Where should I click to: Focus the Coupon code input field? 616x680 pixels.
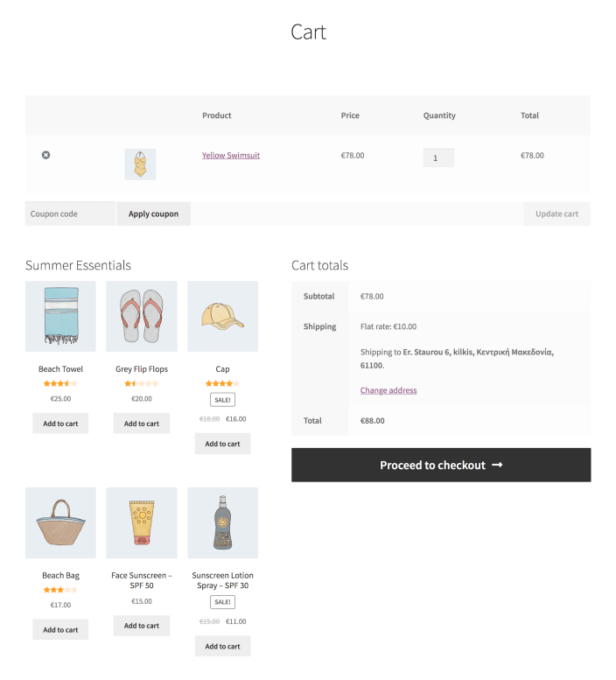pos(70,214)
